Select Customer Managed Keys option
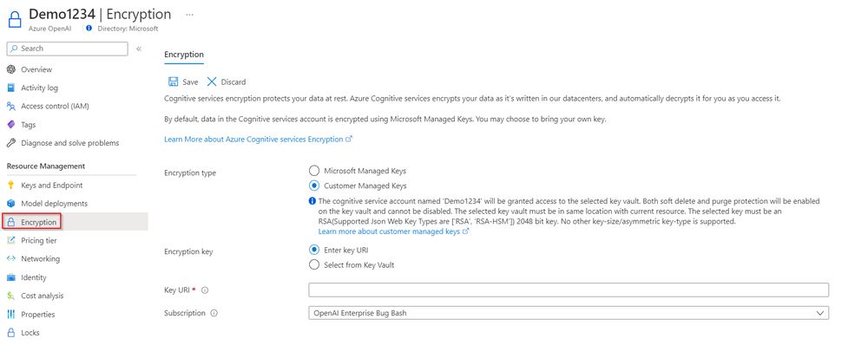Image resolution: width=868 pixels, height=345 pixels. point(314,186)
